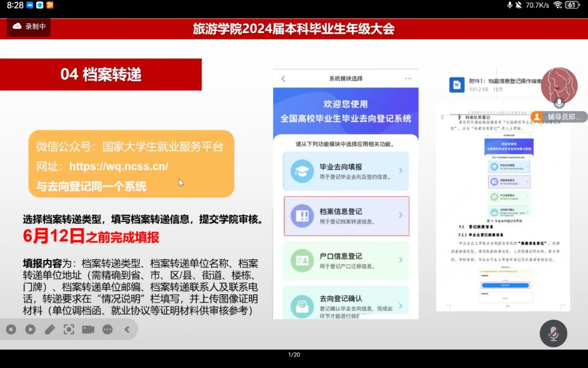Click the video camera icon in toolbar

[88, 329]
